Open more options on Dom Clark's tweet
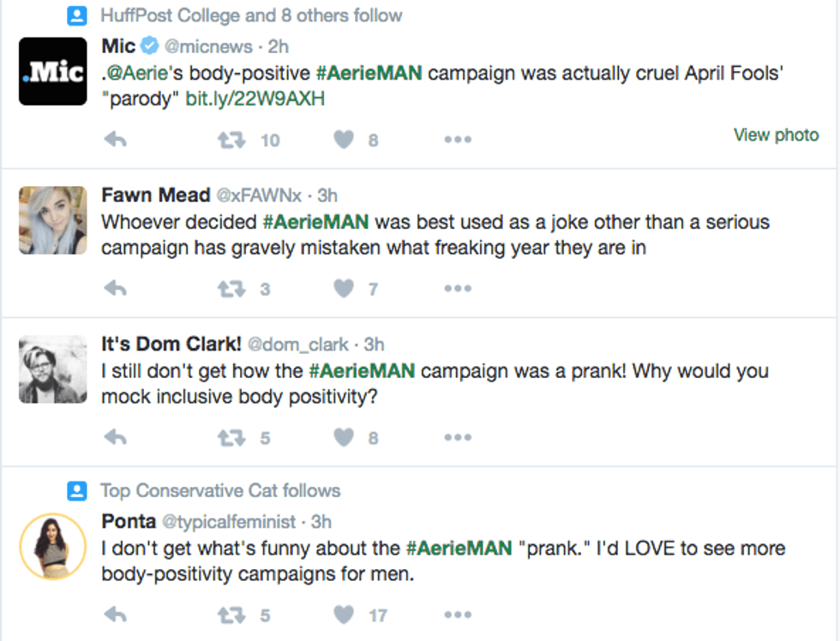840x641 pixels. click(x=458, y=438)
